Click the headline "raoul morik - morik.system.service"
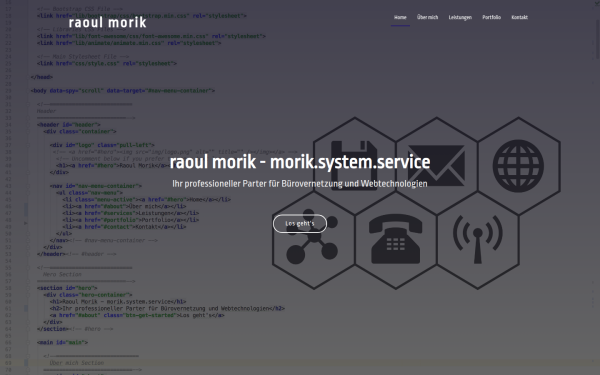 pos(300,162)
